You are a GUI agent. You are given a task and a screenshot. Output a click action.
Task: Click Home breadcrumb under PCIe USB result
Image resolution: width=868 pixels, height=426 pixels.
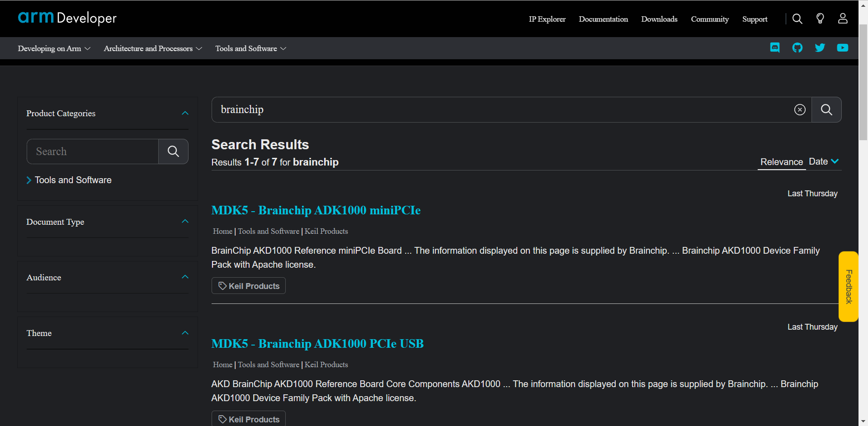[x=222, y=364]
